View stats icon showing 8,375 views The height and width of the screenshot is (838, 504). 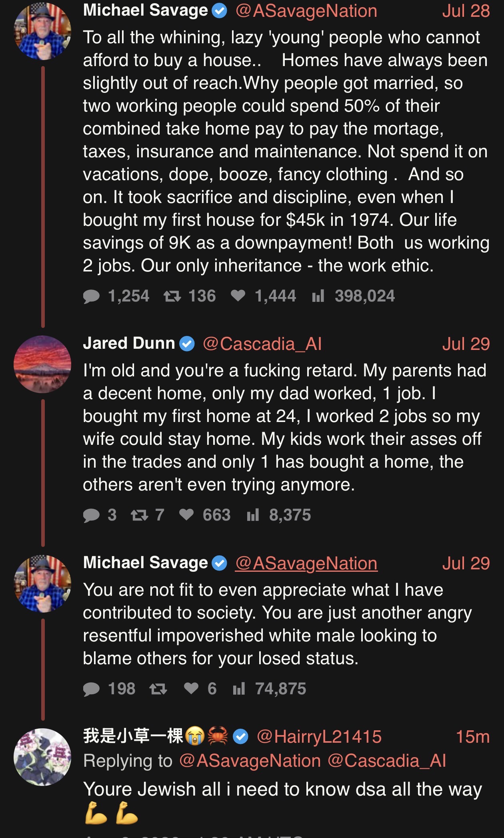pyautogui.click(x=253, y=515)
